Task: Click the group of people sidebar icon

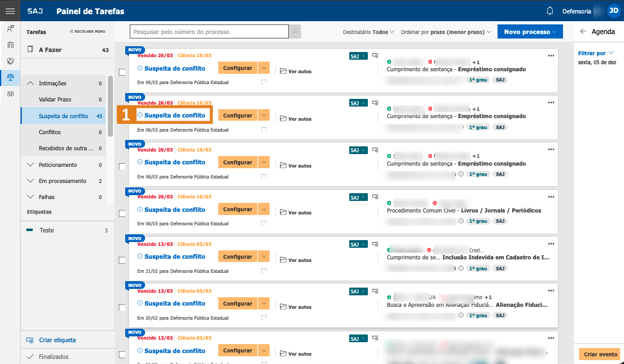Action: [10, 94]
